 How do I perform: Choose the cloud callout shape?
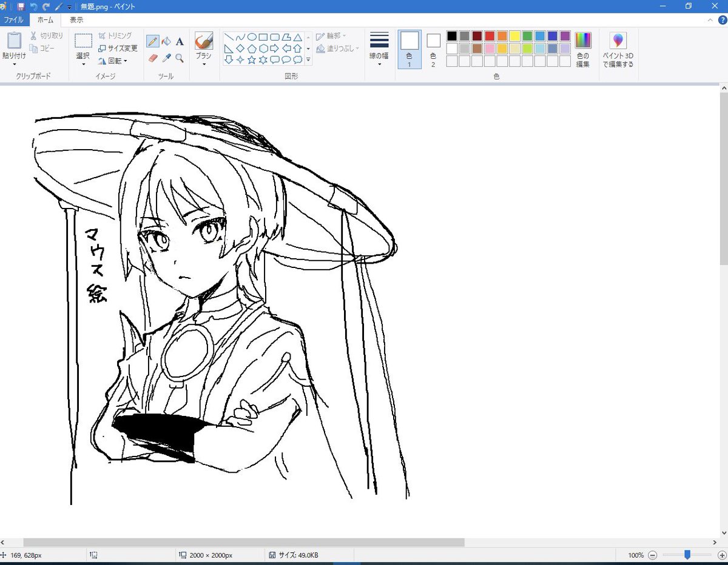[297, 59]
